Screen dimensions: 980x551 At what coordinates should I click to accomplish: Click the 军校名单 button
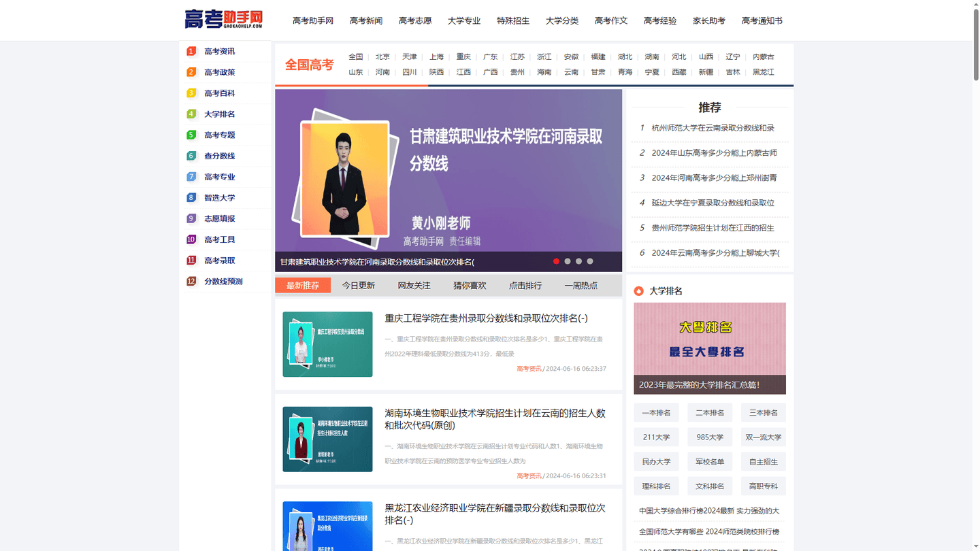tap(710, 462)
